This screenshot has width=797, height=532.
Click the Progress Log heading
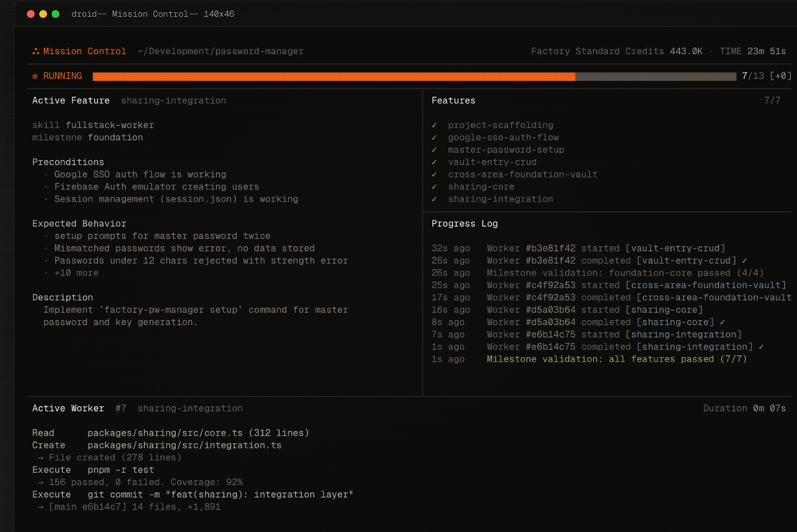tap(465, 224)
